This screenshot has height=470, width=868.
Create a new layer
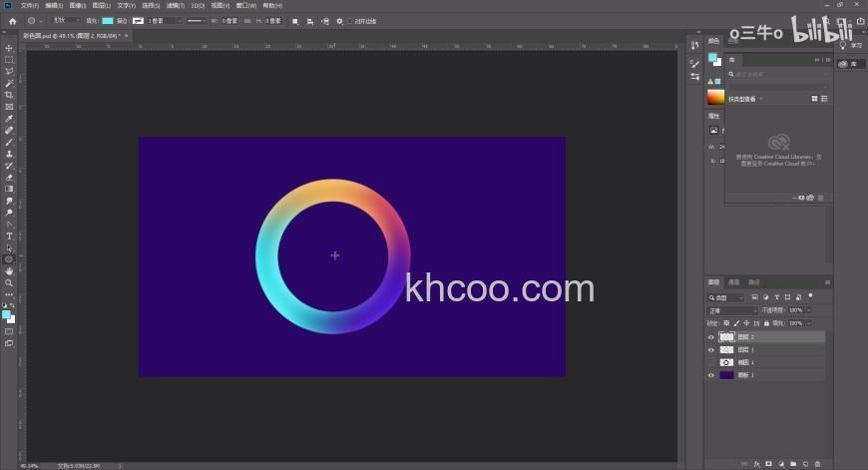tap(805, 464)
